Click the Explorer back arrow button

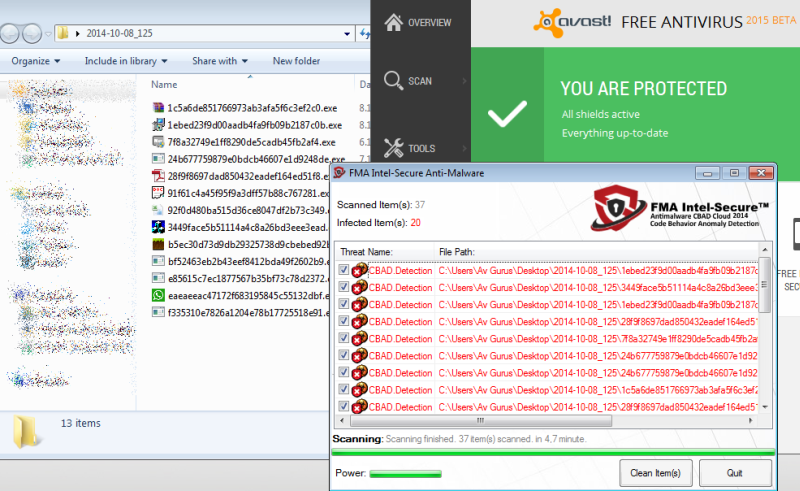[9, 34]
